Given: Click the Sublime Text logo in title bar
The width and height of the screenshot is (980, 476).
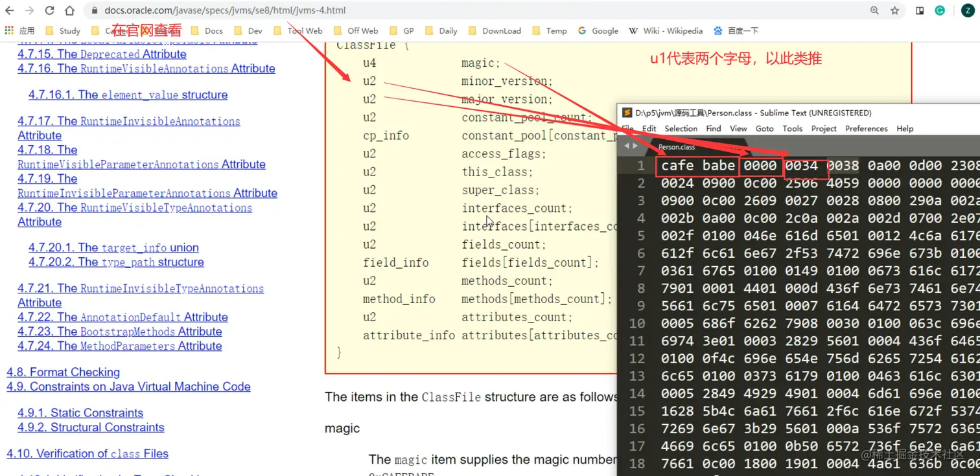Looking at the screenshot, I should pos(627,113).
